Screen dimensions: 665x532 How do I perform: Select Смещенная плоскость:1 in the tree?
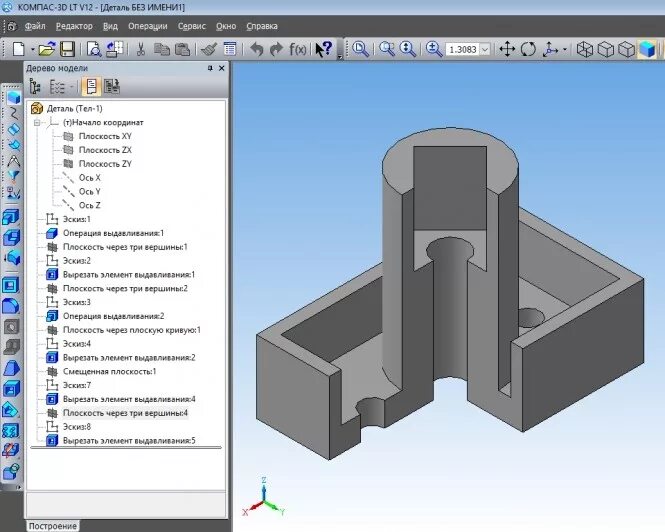point(109,371)
